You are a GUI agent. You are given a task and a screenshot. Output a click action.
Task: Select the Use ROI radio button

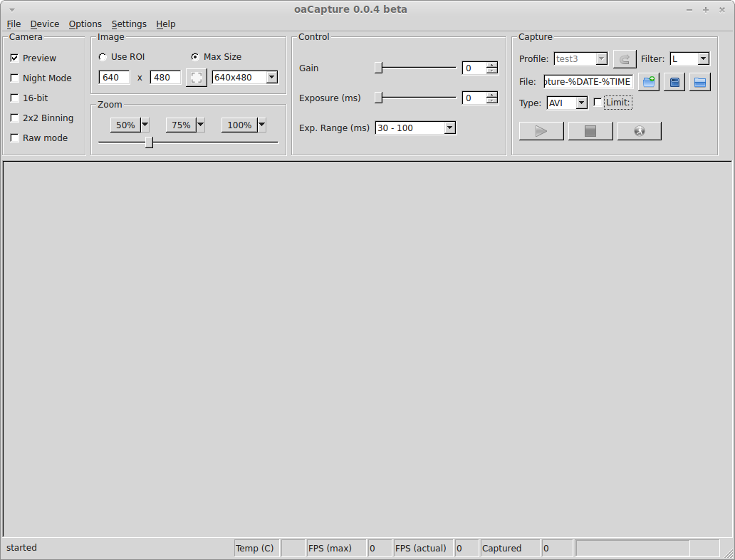point(103,57)
